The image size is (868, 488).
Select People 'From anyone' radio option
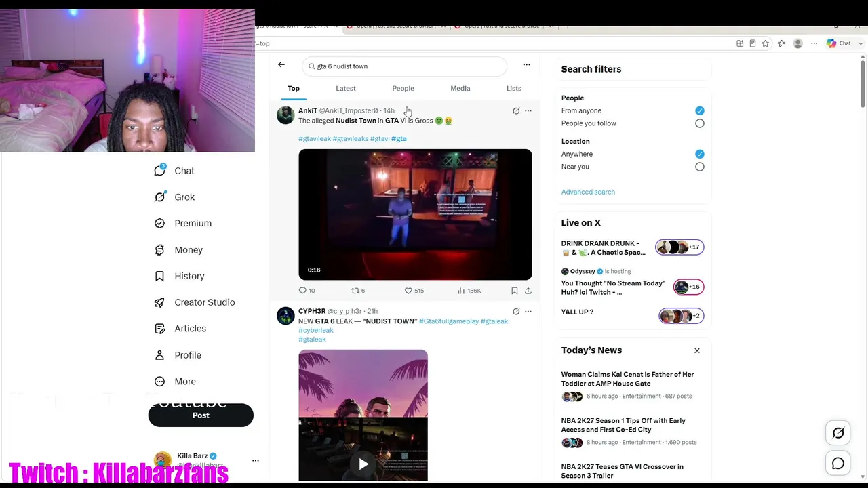coord(700,110)
